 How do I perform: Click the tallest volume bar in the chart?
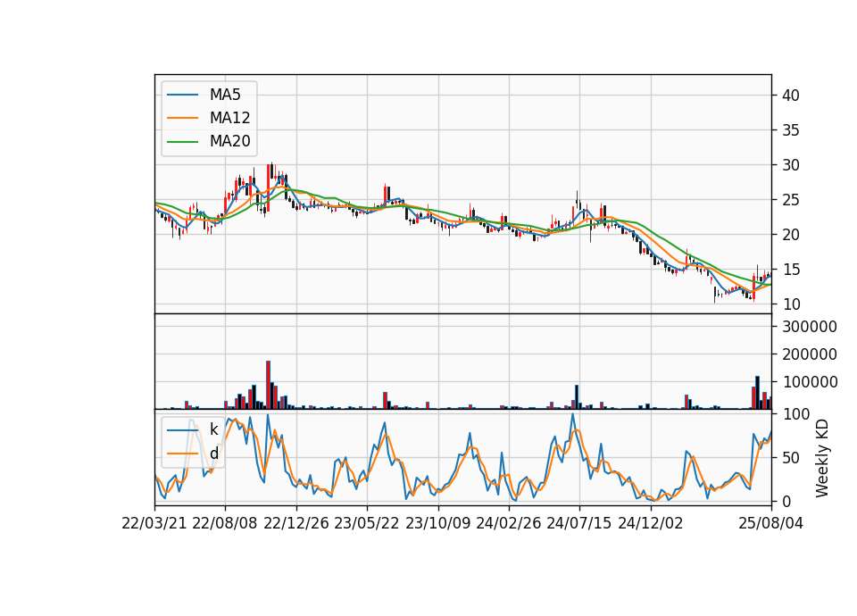269,385
